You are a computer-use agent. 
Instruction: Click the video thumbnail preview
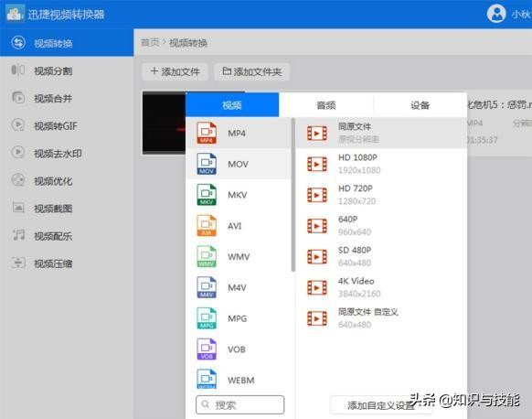pos(164,123)
